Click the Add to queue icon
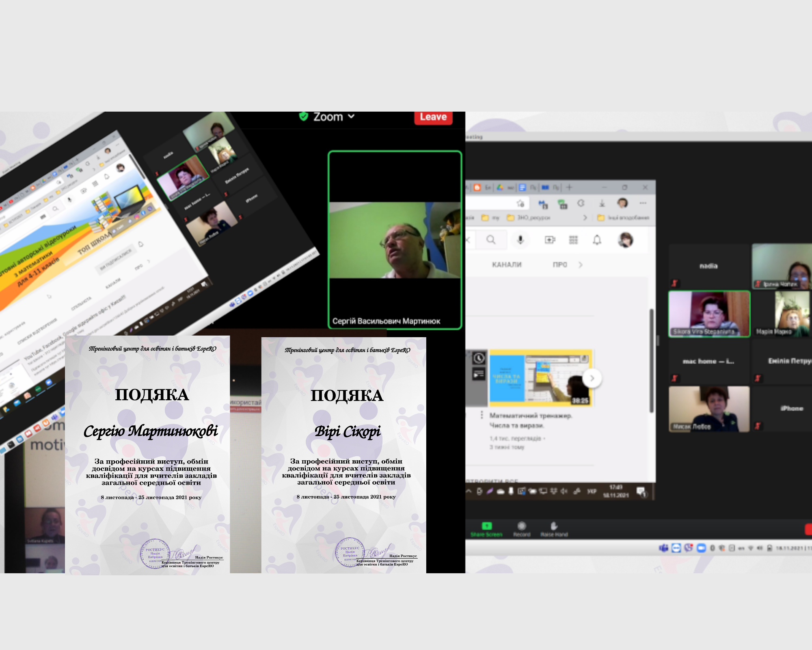The image size is (812, 650). (x=479, y=374)
